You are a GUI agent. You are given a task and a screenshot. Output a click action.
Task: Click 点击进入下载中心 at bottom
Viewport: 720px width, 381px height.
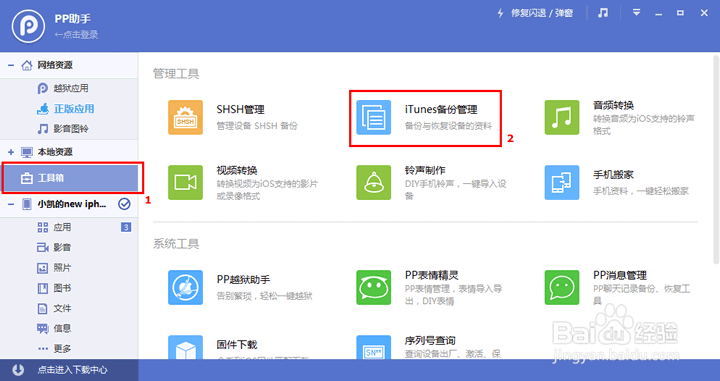[x=72, y=370]
